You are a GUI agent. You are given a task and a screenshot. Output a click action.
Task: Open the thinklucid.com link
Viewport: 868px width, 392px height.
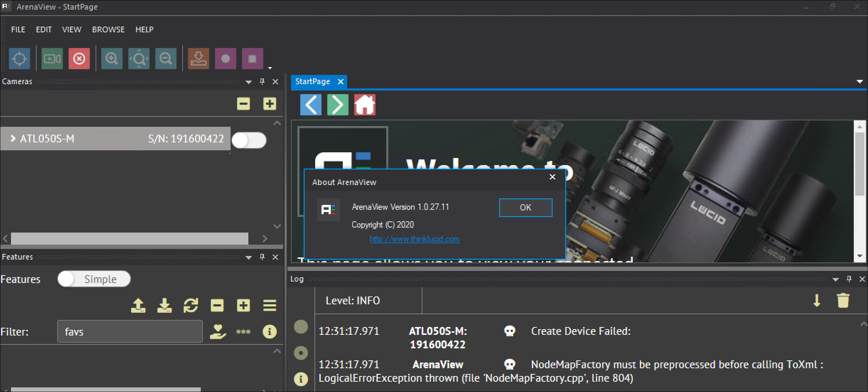tap(415, 239)
